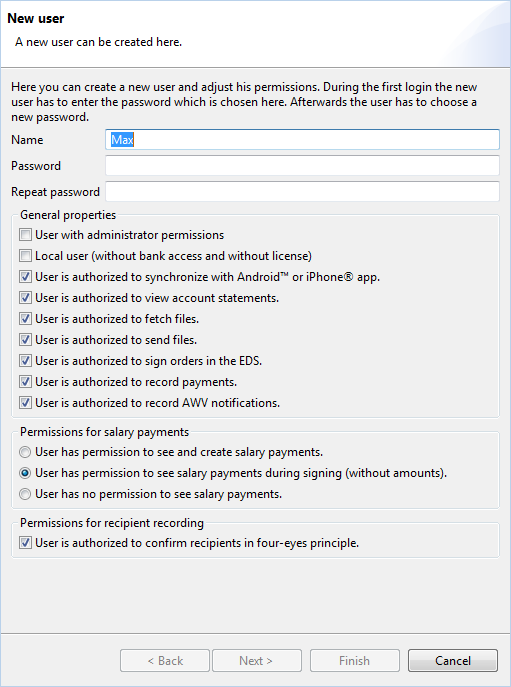The width and height of the screenshot is (511, 687).
Task: Enable User with administrator permissions checkbox
Action: click(25, 235)
